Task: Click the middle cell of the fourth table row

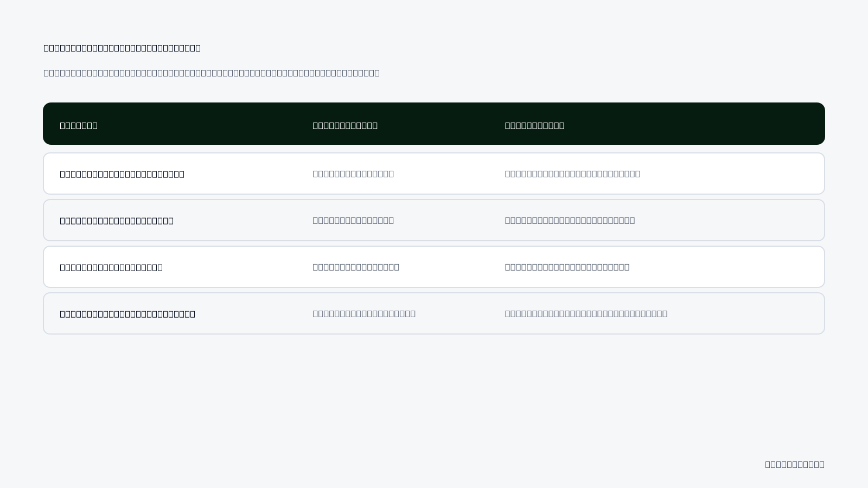Action: 364,313
